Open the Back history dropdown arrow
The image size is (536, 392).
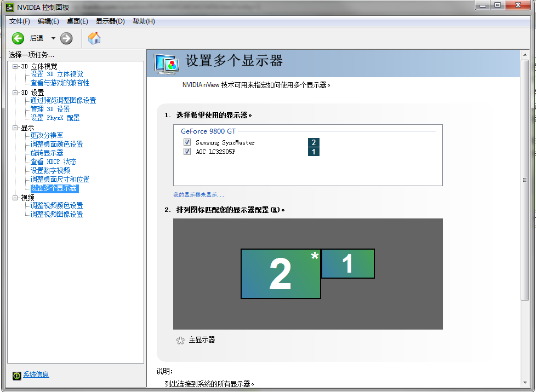point(53,38)
